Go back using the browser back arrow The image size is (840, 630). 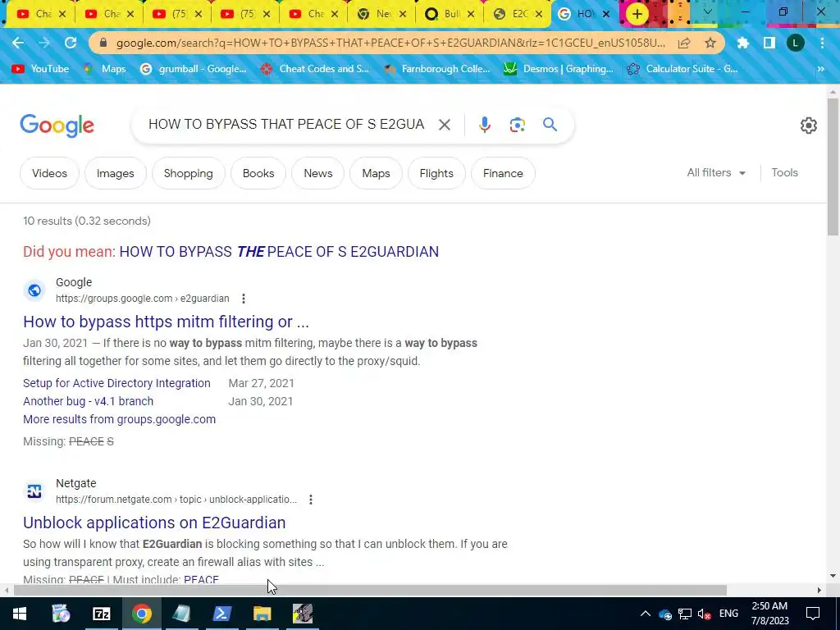click(x=18, y=43)
